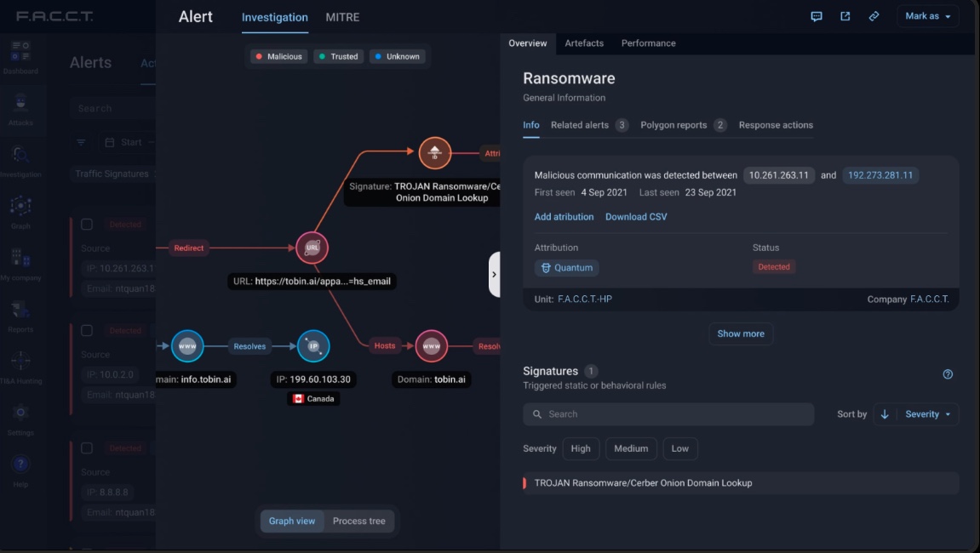Open the Artefacts tab
The width and height of the screenshot is (980, 553).
[x=584, y=43]
